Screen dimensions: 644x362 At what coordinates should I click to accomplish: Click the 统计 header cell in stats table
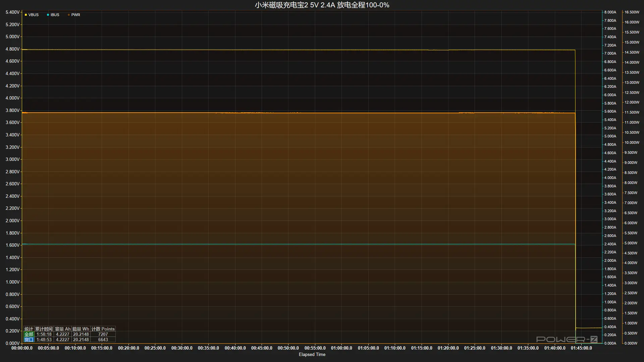[x=29, y=329]
